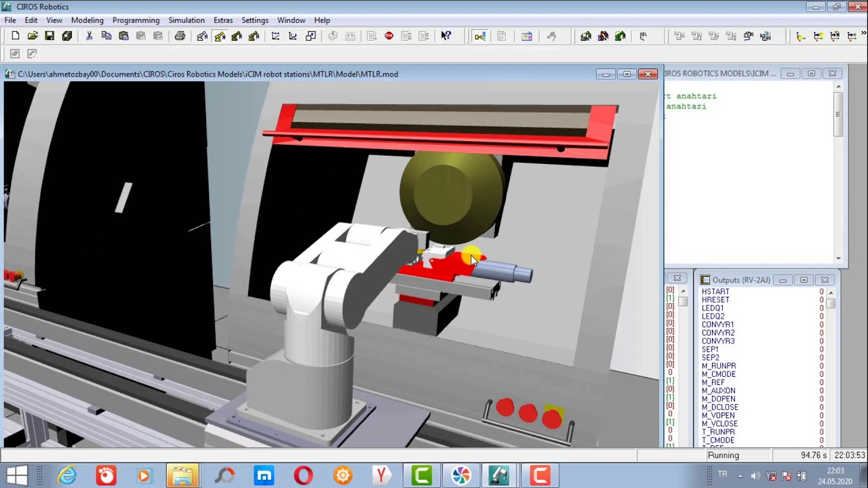The image size is (868, 488).
Task: Open the Window menu
Action: (291, 20)
